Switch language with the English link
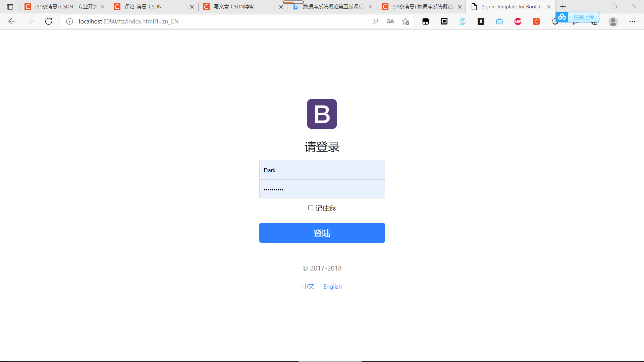The width and height of the screenshot is (644, 362). [332, 287]
